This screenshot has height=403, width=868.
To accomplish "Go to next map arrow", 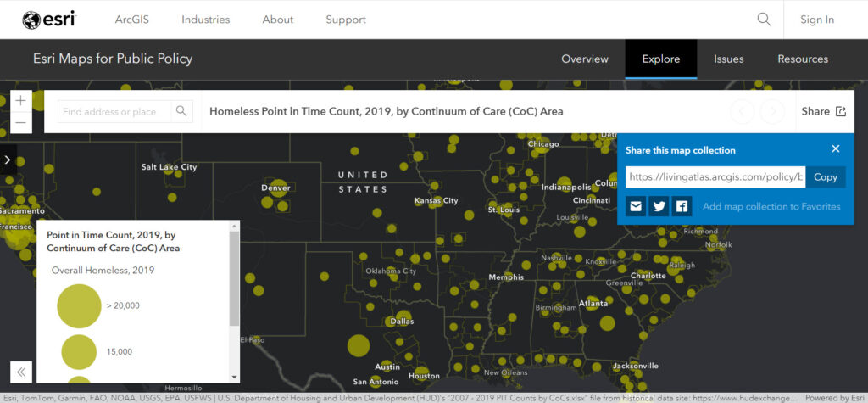I will [772, 111].
